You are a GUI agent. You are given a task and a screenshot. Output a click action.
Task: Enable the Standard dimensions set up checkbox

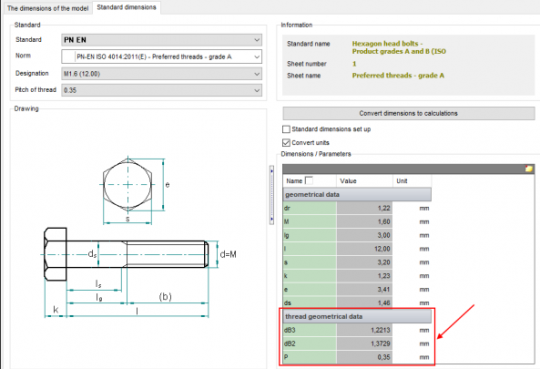click(286, 129)
